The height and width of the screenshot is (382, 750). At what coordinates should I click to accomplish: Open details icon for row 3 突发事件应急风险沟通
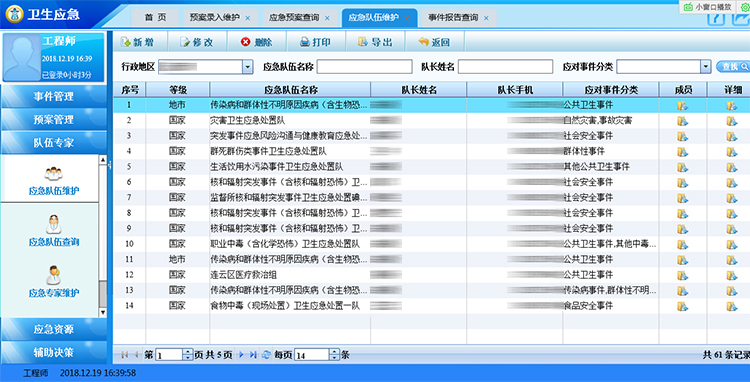(731, 136)
